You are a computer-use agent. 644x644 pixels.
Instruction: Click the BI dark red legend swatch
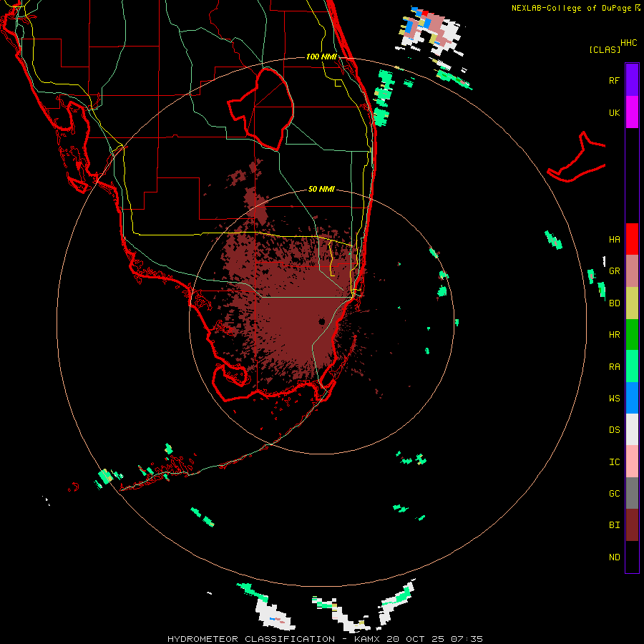(632, 525)
